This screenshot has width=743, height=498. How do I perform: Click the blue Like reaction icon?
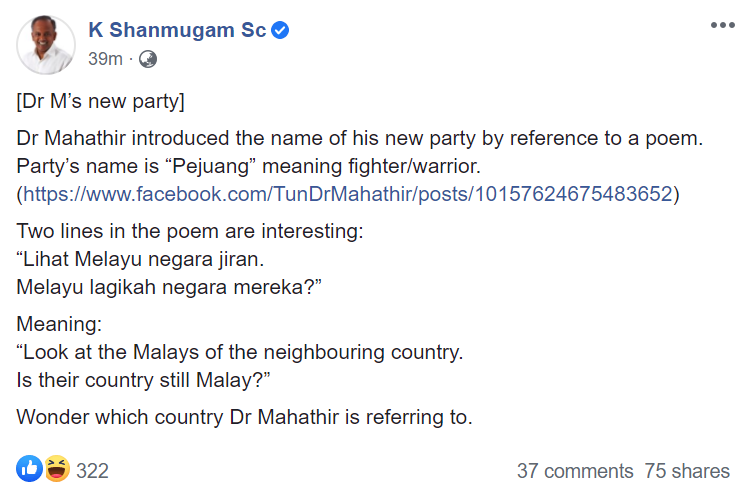(x=30, y=468)
